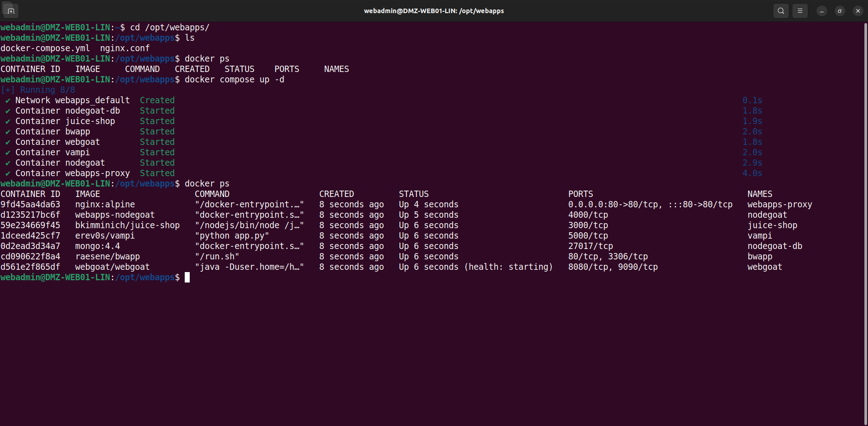Click the docker-compose.yml filename
Image resolution: width=868 pixels, height=426 pixels.
pyautogui.click(x=45, y=48)
